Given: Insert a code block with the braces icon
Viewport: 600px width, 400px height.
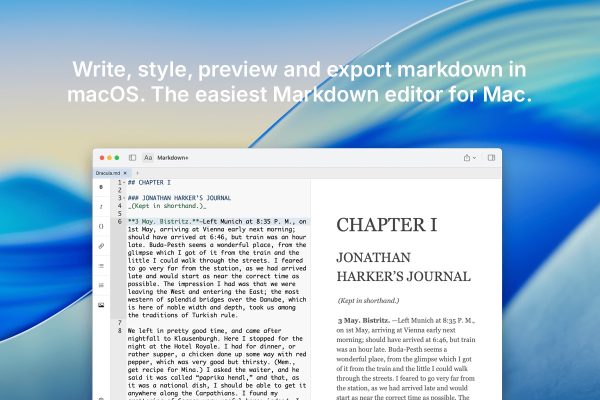Looking at the screenshot, I should click(x=101, y=226).
